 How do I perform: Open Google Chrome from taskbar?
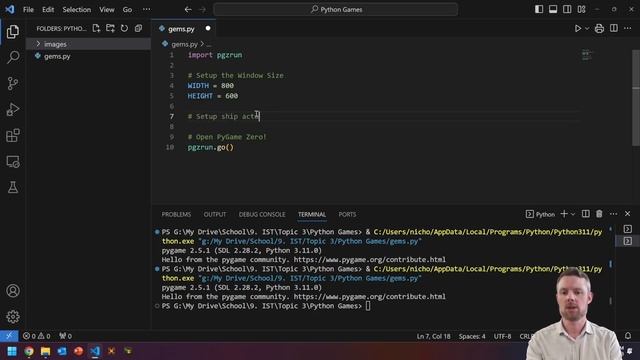click(x=29, y=351)
